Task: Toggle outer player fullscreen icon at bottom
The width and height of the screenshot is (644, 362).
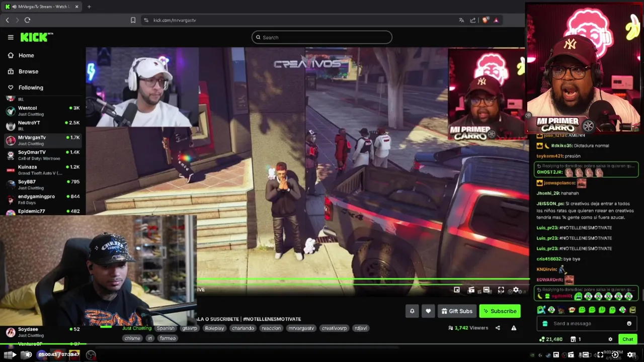Action: (x=600, y=355)
